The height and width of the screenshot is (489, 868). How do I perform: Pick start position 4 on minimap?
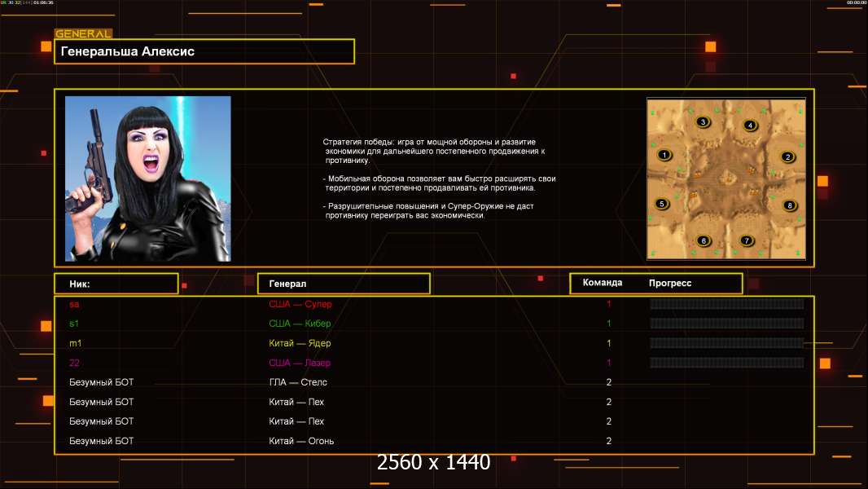point(750,126)
